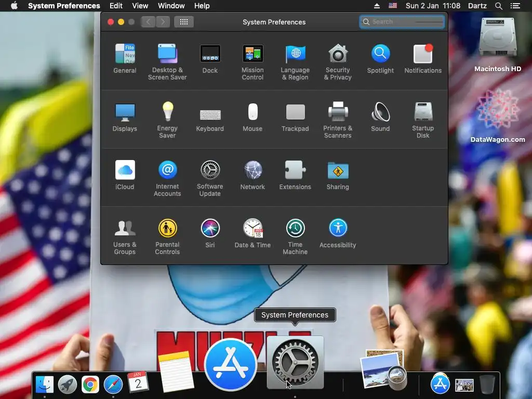Open Finder from the Dock
The height and width of the screenshot is (399, 532).
tap(45, 384)
